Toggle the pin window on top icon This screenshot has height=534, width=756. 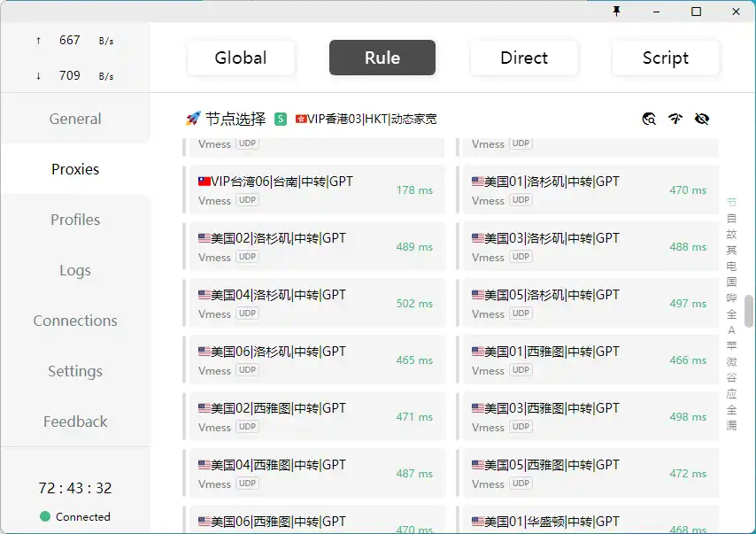click(617, 12)
